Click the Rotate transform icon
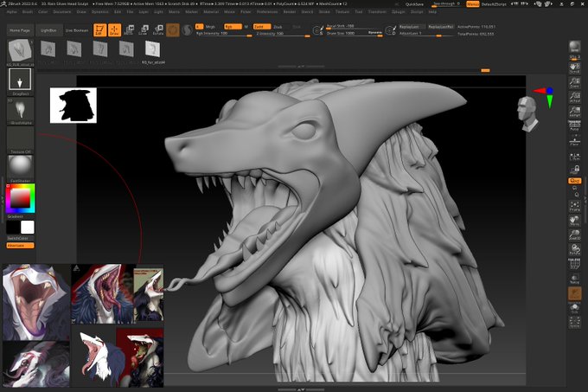The image size is (588, 392). point(158,30)
